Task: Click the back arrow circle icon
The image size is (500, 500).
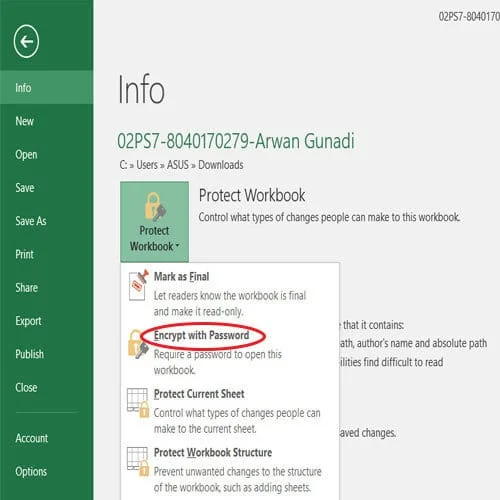Action: tap(26, 41)
